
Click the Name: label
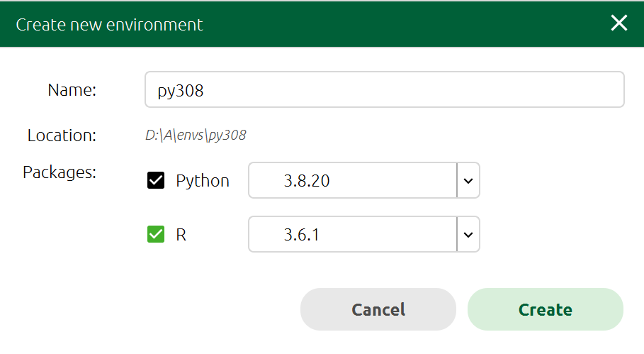pos(72,89)
